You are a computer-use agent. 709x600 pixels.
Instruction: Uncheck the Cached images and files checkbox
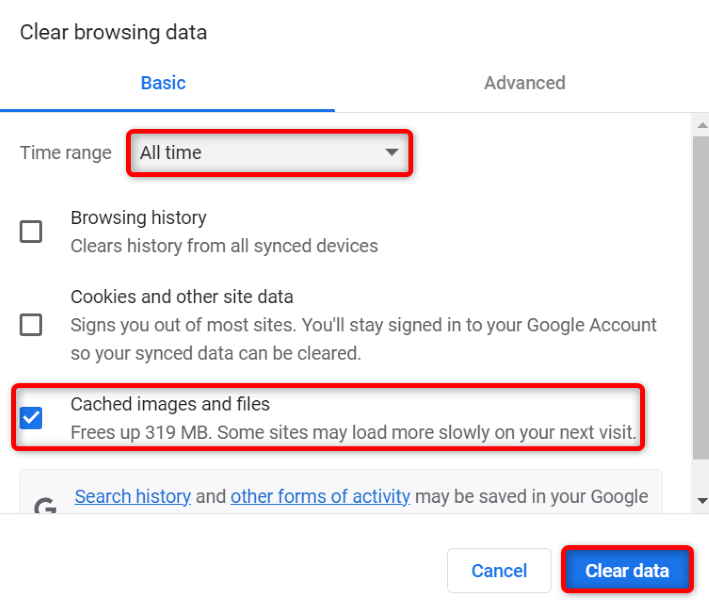point(32,417)
